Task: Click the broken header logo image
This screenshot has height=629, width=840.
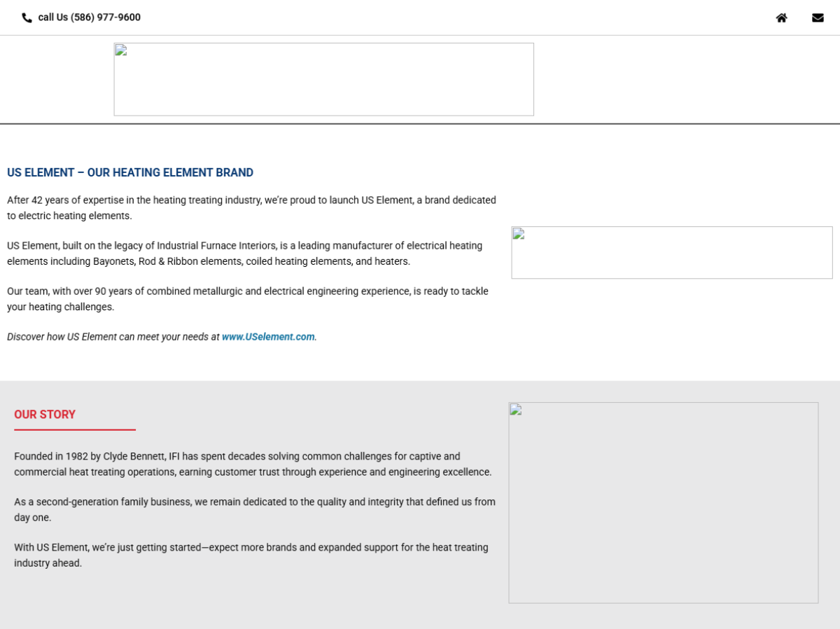Action: click(x=324, y=79)
